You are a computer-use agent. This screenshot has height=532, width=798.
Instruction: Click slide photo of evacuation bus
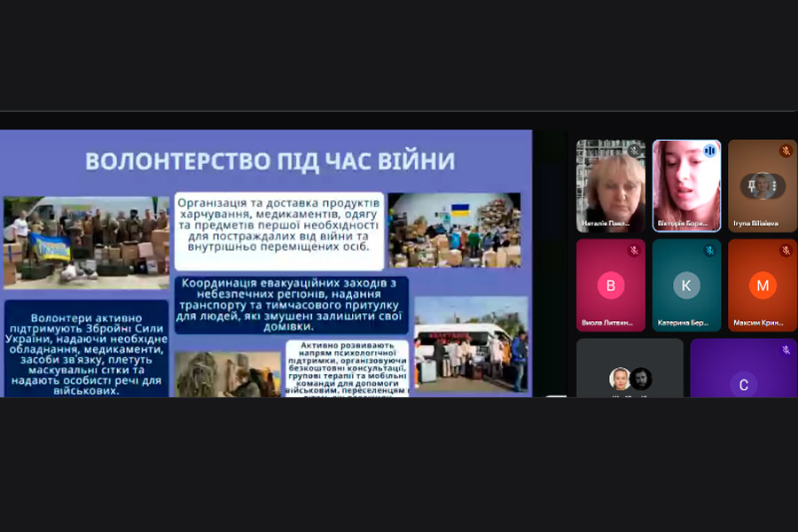click(x=471, y=345)
